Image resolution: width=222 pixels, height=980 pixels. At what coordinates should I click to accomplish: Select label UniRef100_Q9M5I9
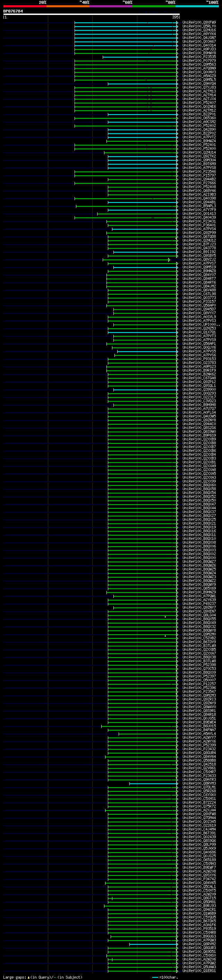(x=199, y=267)
